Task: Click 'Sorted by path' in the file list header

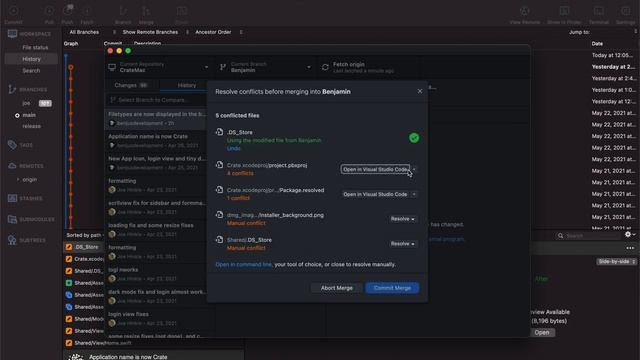Action: pos(84,235)
